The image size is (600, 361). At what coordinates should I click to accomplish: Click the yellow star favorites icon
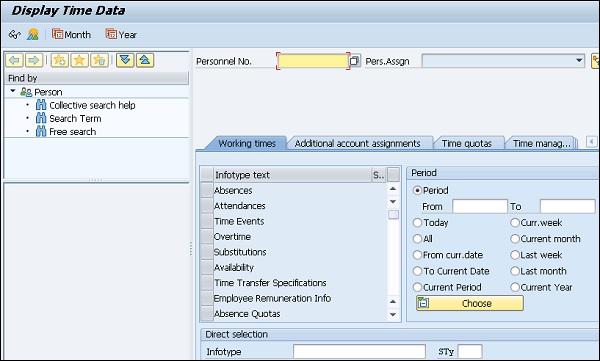(79, 60)
